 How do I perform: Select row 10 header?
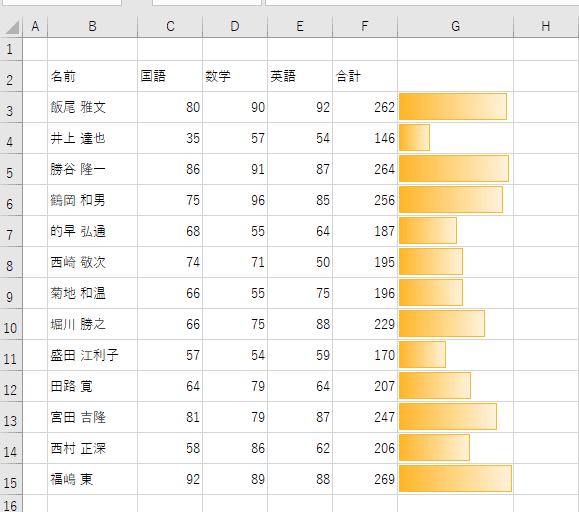click(11, 324)
